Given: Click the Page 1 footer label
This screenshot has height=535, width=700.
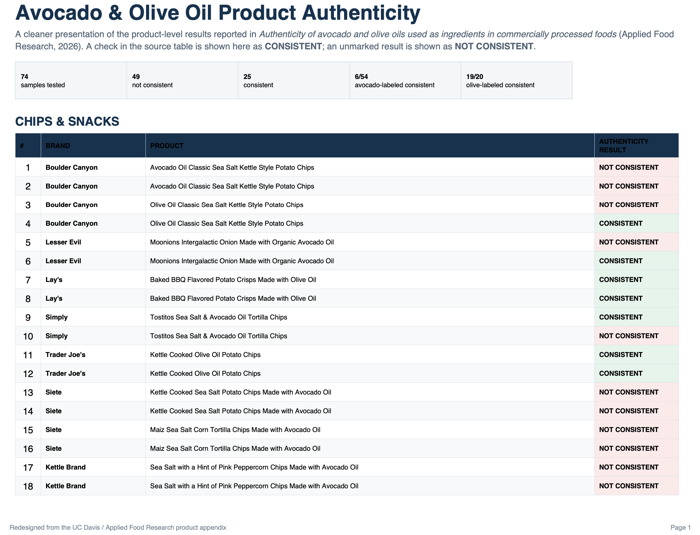Looking at the screenshot, I should coord(680,527).
